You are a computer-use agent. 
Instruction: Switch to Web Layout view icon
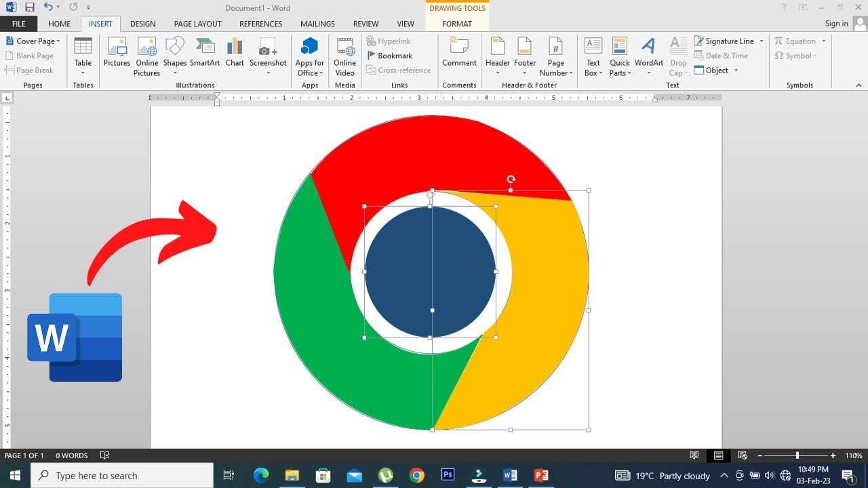point(743,455)
